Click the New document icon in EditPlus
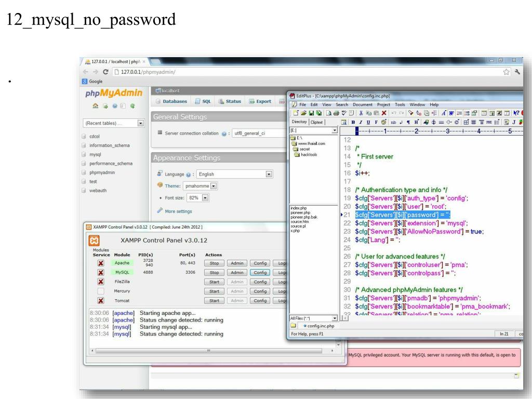Screen dimensions: 532x399 coord(296,113)
